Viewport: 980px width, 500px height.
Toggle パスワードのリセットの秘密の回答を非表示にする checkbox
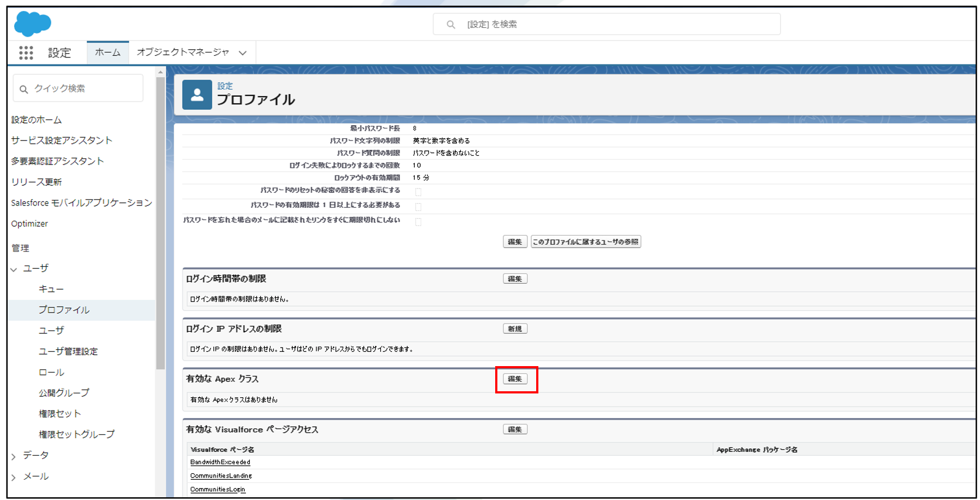418,192
